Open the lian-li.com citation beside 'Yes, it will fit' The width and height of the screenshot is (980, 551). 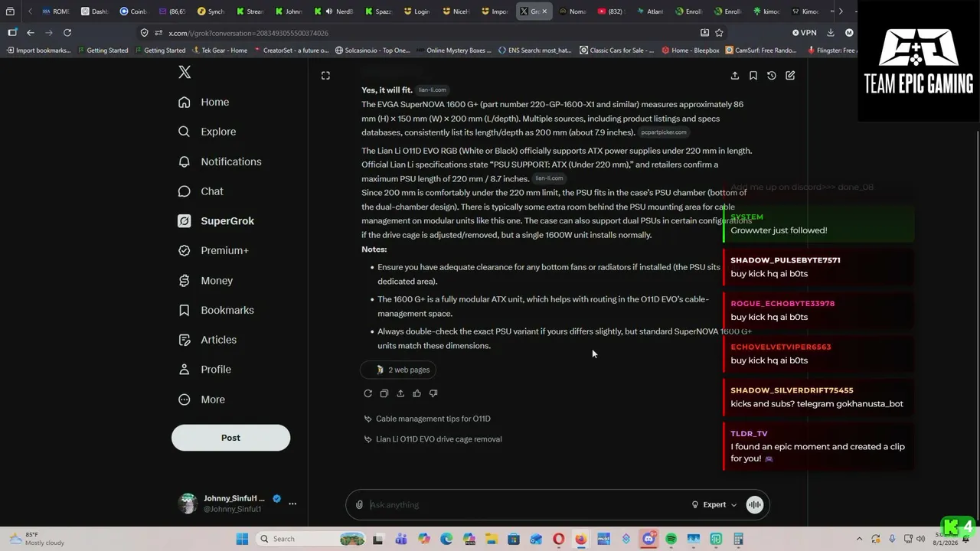click(x=432, y=90)
